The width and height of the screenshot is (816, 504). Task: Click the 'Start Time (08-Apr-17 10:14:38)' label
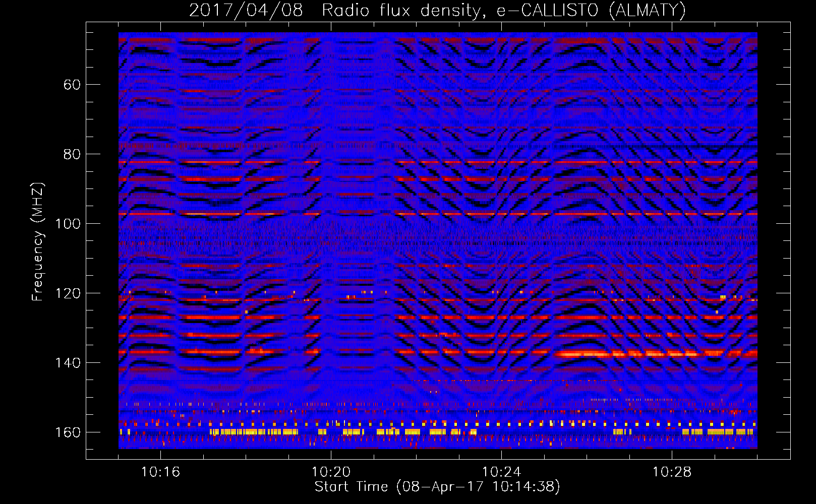(x=437, y=487)
